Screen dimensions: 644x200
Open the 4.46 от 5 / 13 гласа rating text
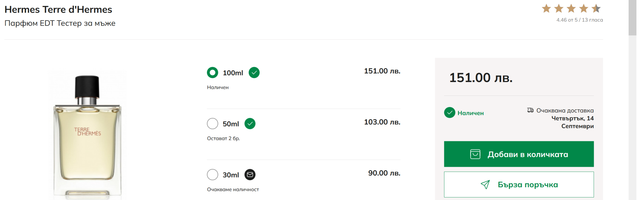click(580, 20)
